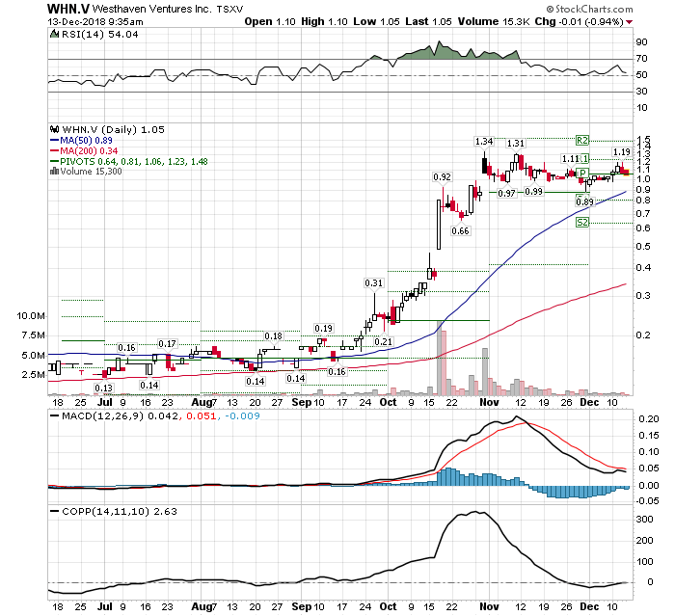This screenshot has height=616, width=675.
Task: Click the candlestick icon beside WHN.V (Daily)
Action: [54, 129]
